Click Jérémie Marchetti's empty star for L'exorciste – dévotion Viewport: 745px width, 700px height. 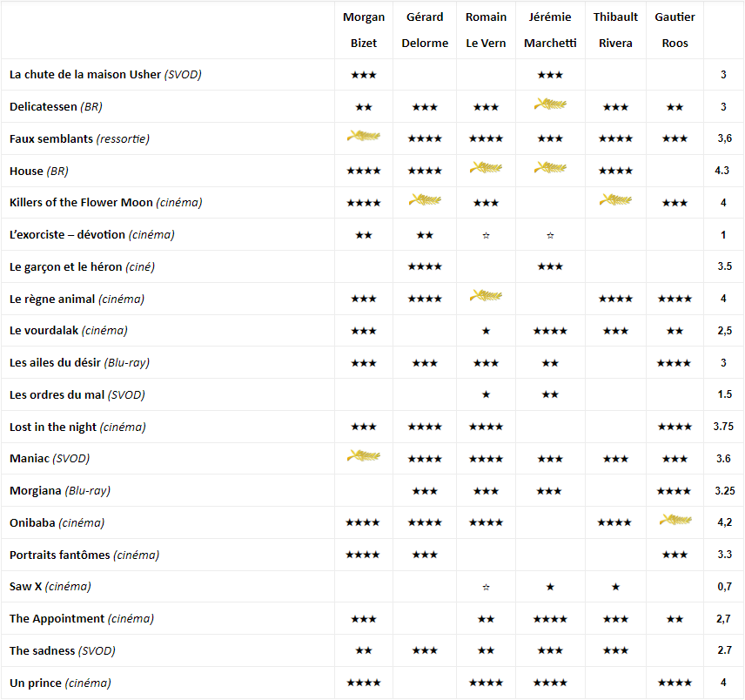coord(550,235)
